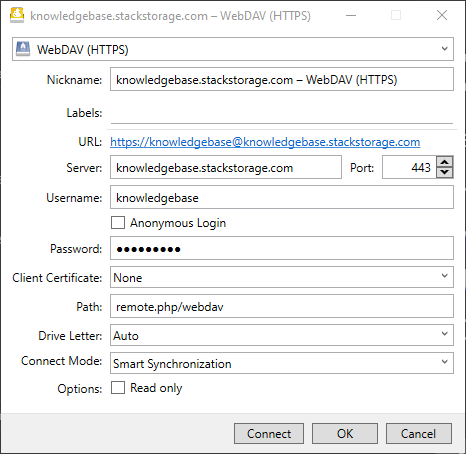Click the Connect button
Screen dimensions: 466x454
coord(269,434)
